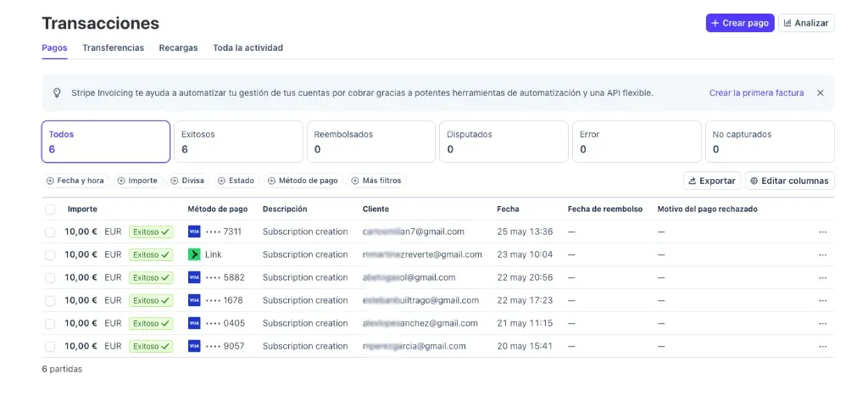Select the Todos status card
This screenshot has height=407, width=868.
(106, 142)
